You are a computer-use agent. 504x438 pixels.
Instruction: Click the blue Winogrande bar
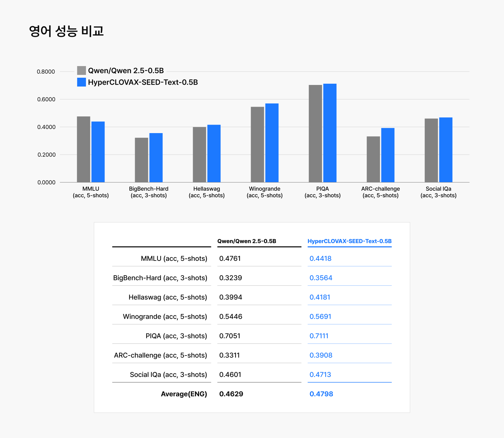coord(272,143)
